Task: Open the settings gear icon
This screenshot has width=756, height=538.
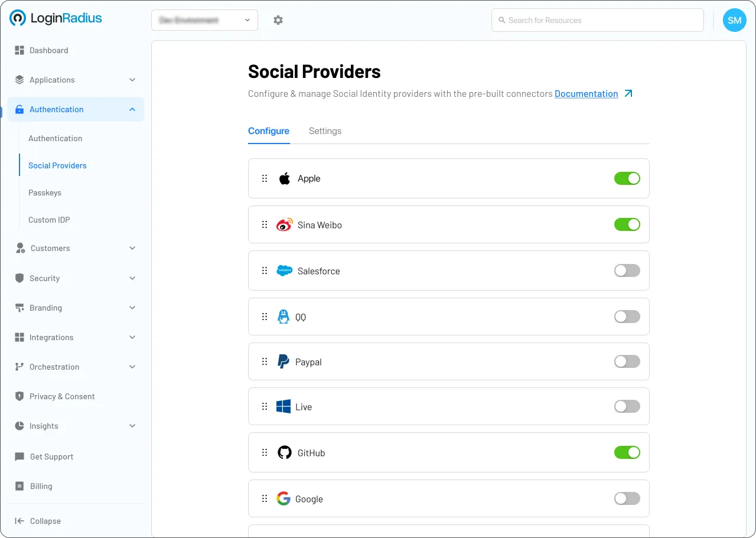Action: pyautogui.click(x=278, y=20)
